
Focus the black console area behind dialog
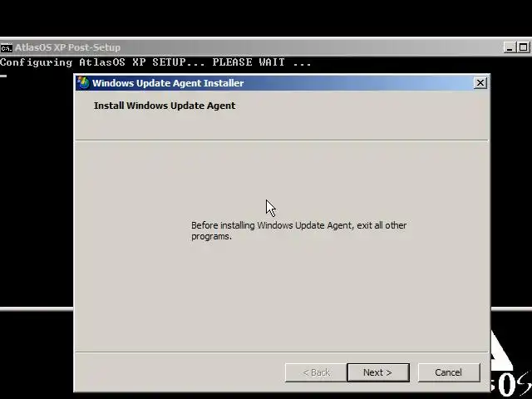pos(37,190)
